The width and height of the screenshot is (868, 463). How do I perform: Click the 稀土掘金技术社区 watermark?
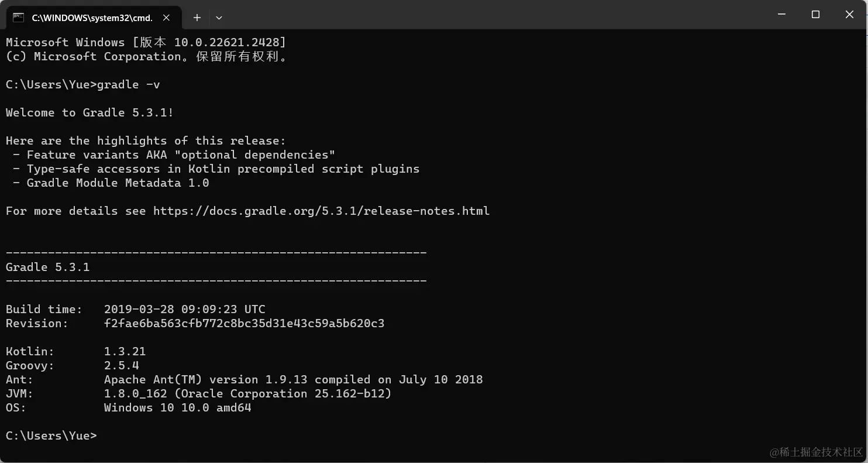pyautogui.click(x=817, y=452)
